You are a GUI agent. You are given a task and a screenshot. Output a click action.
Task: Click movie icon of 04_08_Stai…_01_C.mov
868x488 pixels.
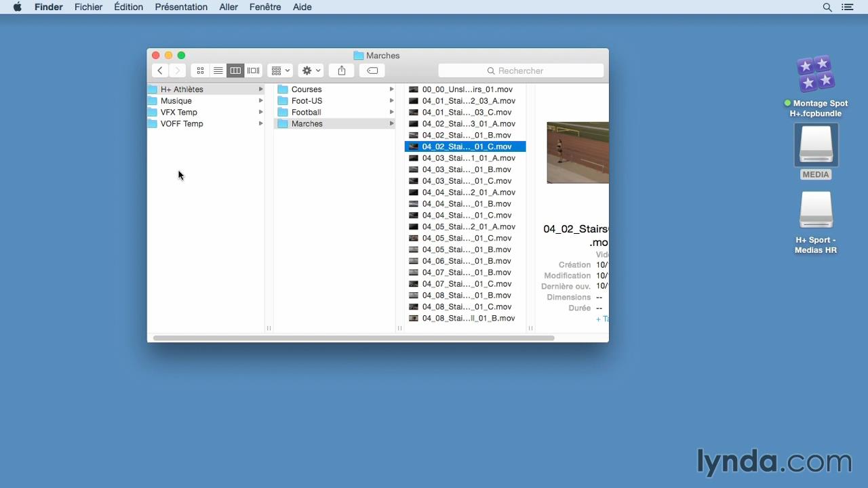pos(414,307)
